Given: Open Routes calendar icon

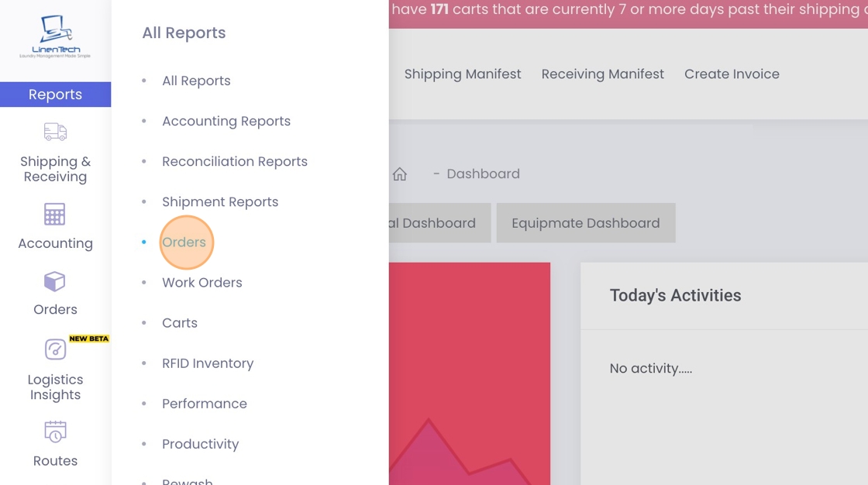Looking at the screenshot, I should (x=55, y=432).
